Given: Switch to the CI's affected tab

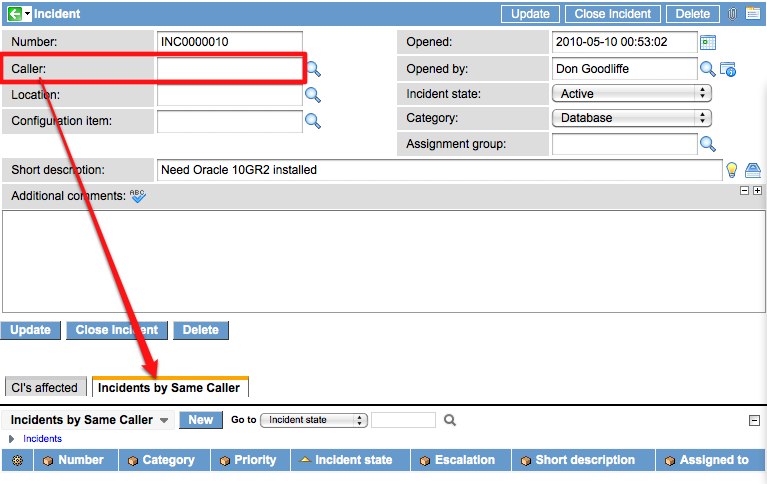Looking at the screenshot, I should [x=44, y=388].
